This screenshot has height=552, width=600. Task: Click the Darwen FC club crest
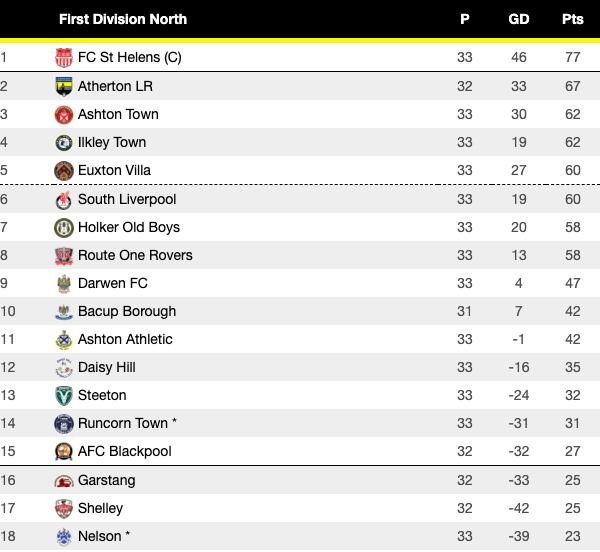[x=64, y=283]
